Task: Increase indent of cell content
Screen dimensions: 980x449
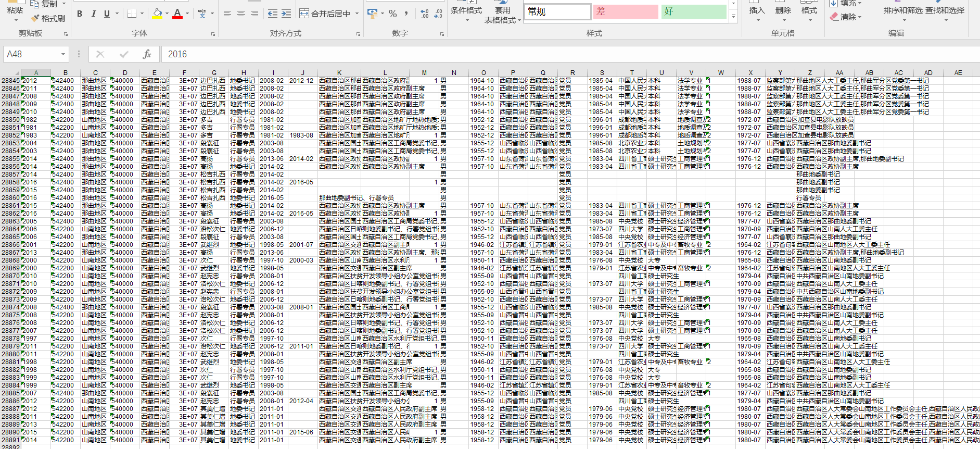Action: [x=286, y=14]
